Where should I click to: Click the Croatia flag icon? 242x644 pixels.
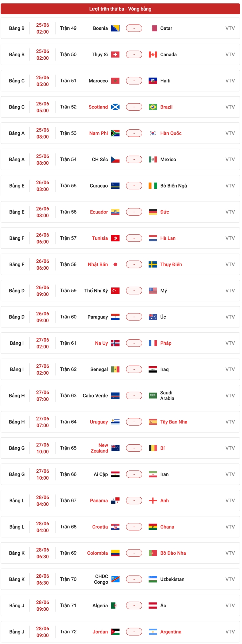coord(115,527)
